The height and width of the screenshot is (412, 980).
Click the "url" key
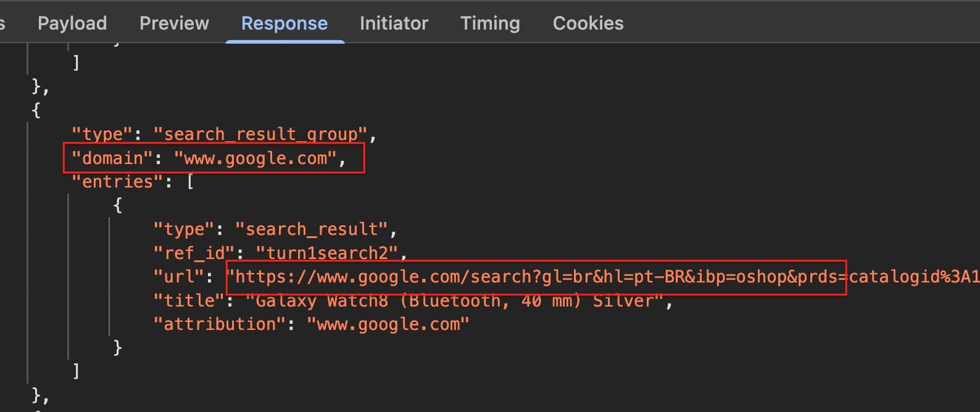178,276
